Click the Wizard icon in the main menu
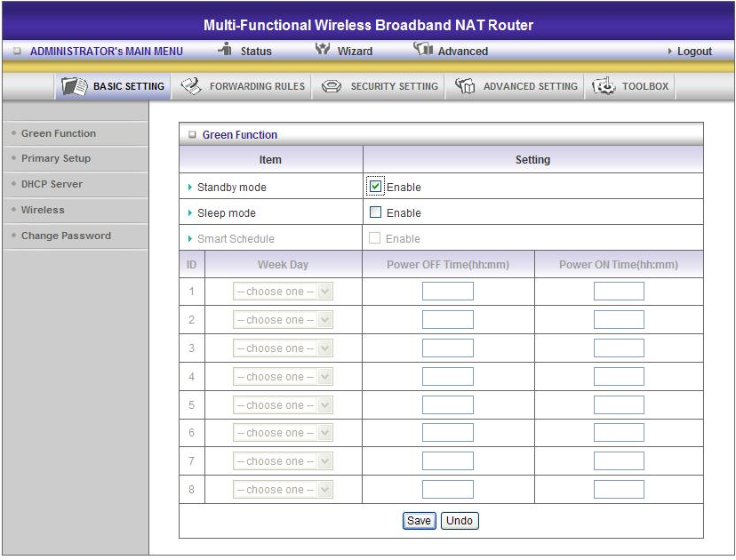The width and height of the screenshot is (736, 560). click(x=323, y=49)
